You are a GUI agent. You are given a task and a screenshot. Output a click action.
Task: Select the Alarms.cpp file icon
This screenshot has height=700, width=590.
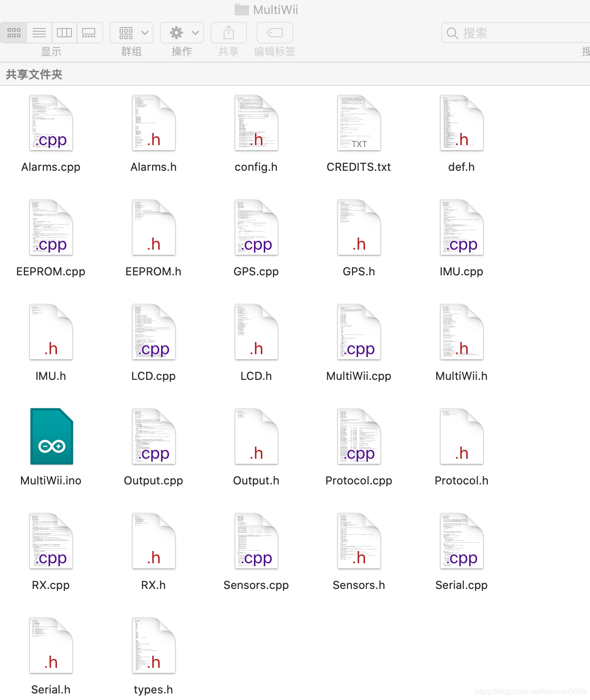click(x=51, y=123)
